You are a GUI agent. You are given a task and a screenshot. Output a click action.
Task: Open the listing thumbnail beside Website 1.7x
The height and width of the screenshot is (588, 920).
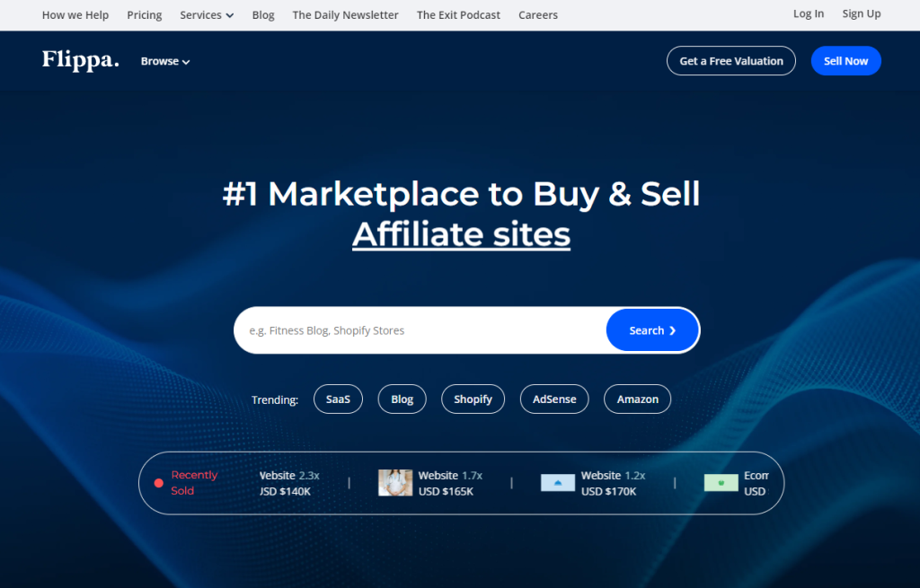(395, 483)
